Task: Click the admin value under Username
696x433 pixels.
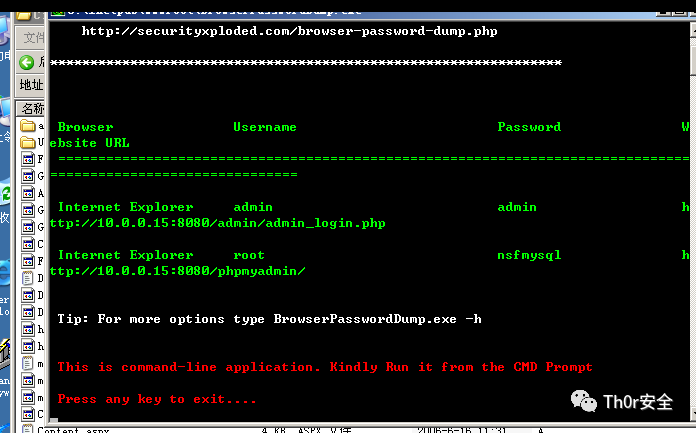Action: [253, 207]
